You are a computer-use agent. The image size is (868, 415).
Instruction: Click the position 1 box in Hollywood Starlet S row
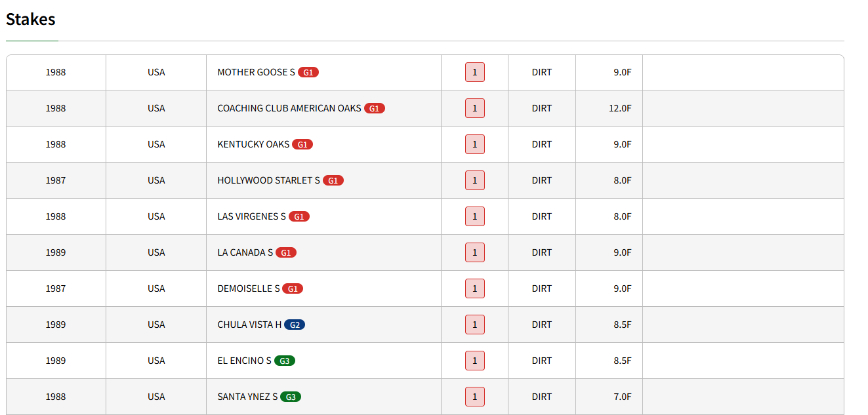click(x=475, y=180)
